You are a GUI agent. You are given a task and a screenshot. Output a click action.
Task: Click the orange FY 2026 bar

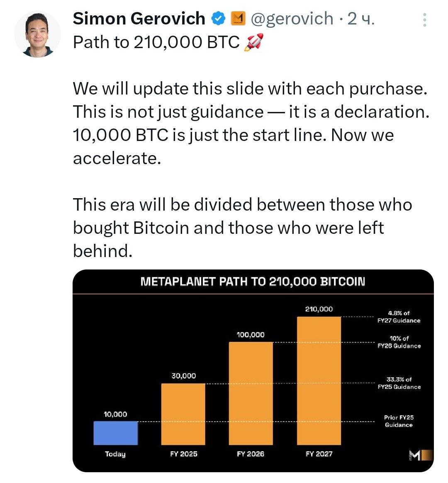251,393
